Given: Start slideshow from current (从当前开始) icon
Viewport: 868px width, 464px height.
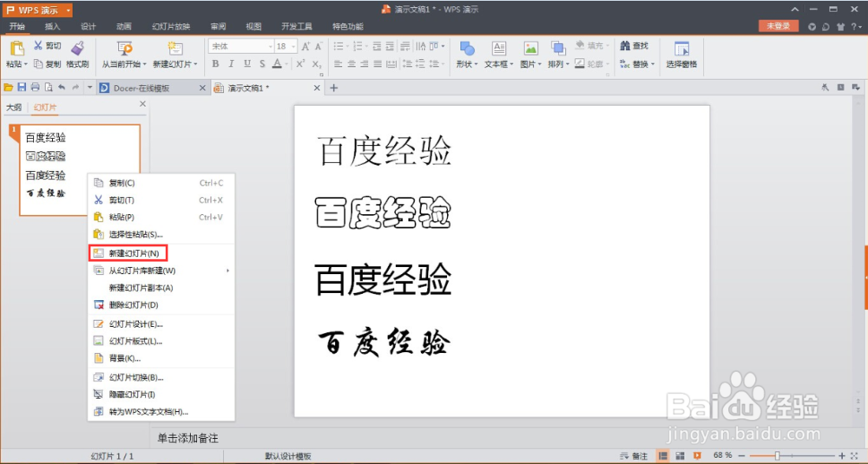Looking at the screenshot, I should (x=124, y=49).
